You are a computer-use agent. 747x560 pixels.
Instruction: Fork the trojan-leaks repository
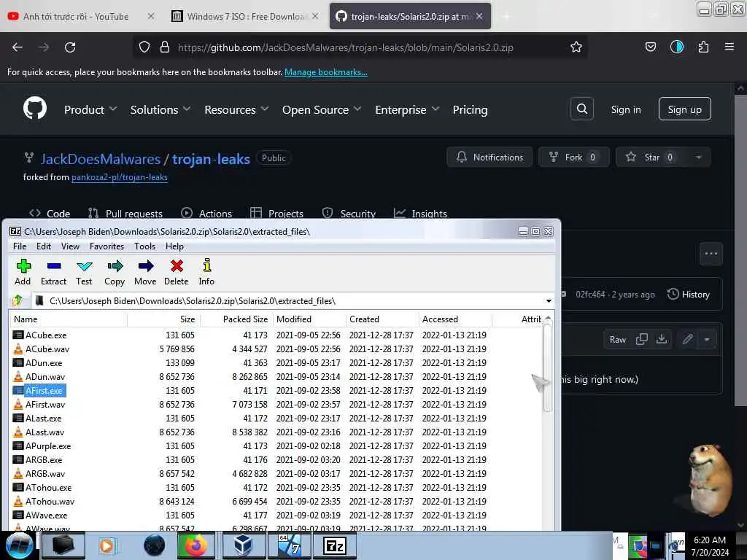pos(573,157)
